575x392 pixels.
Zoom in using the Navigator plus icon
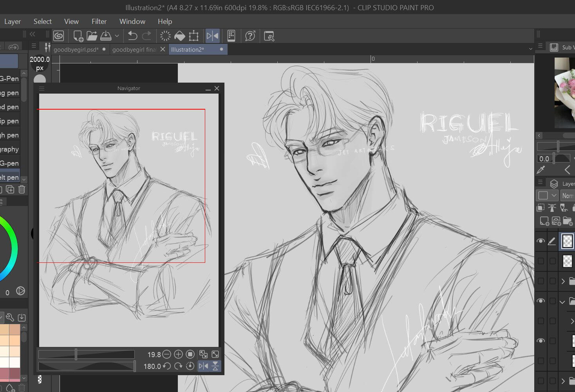(178, 354)
